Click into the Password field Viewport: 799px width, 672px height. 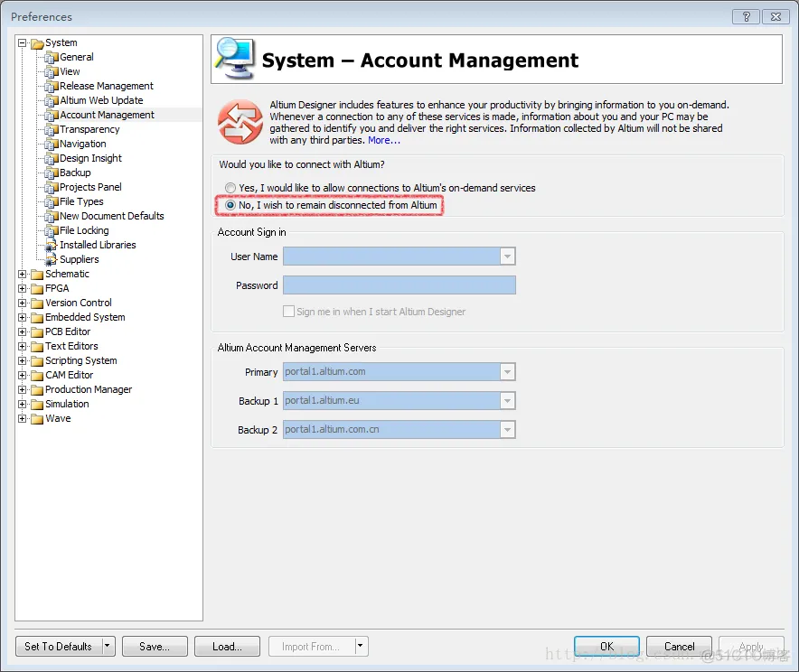point(399,285)
